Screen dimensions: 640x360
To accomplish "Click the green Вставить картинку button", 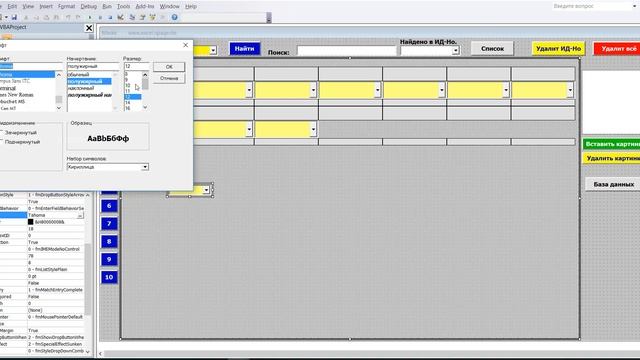I will (611, 144).
